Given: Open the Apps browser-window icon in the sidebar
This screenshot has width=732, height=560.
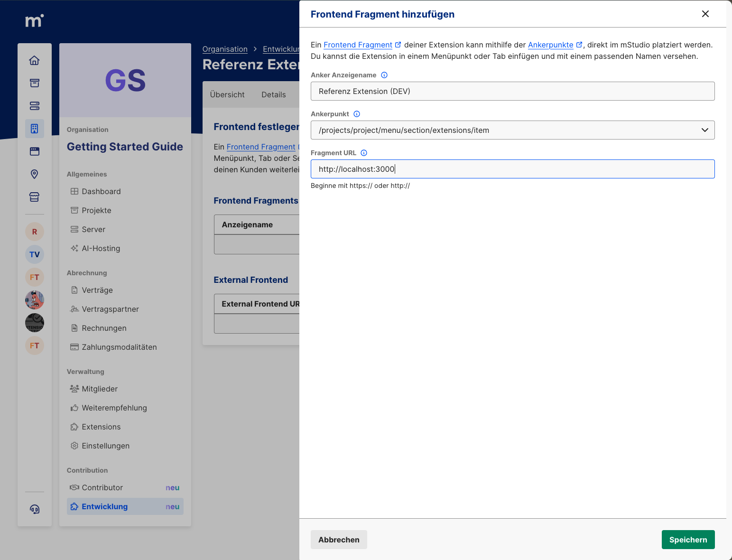Looking at the screenshot, I should [34, 151].
